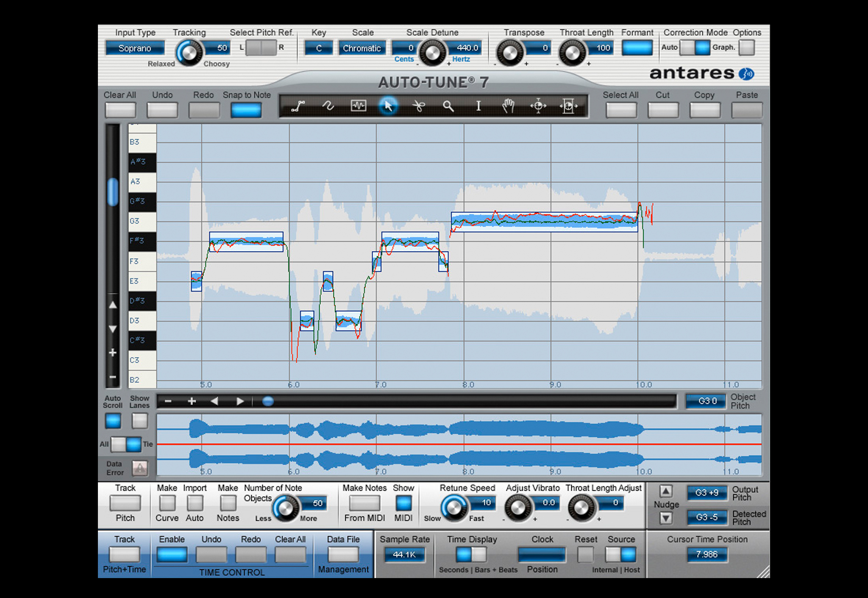Viewport: 868px width, 598px height.
Task: Click the Options button
Action: (747, 48)
